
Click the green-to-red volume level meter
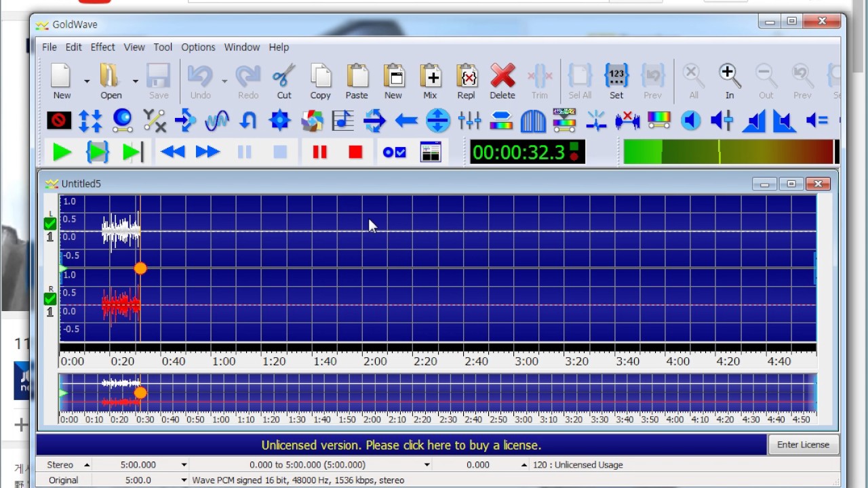point(731,152)
